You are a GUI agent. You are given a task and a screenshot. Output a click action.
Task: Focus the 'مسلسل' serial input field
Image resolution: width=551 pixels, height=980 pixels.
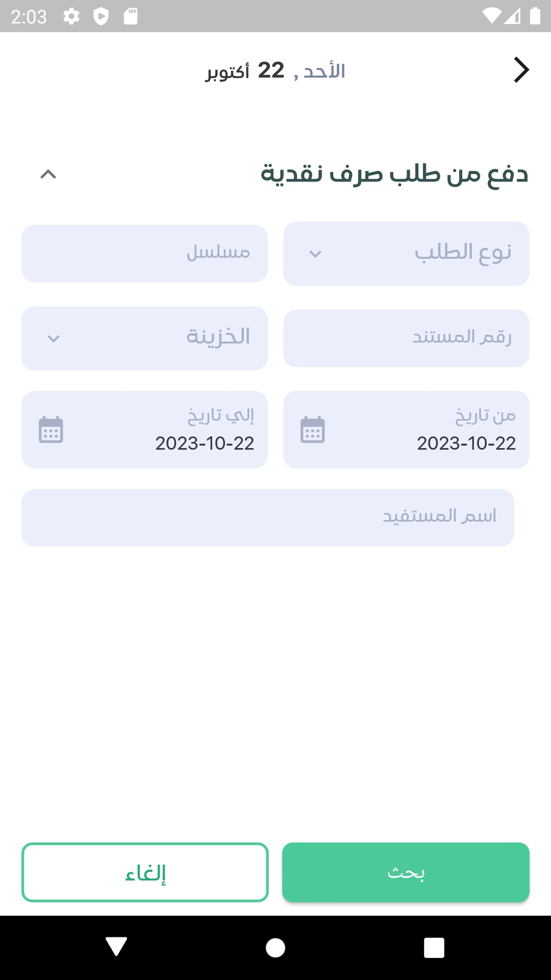tap(144, 254)
